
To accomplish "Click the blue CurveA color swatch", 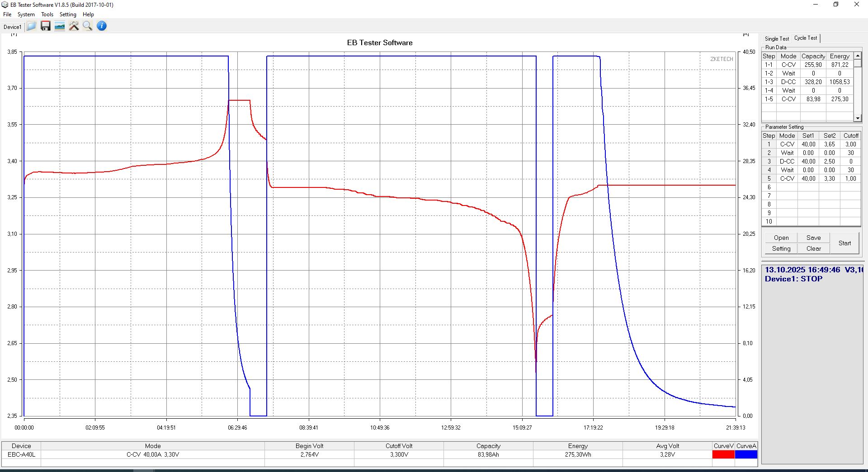I will point(746,454).
